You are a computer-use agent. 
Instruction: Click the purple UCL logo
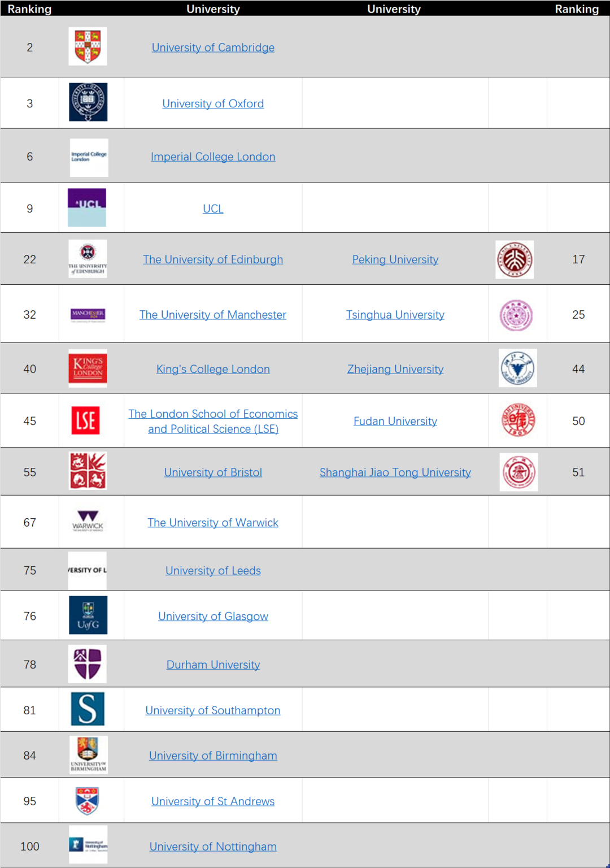pyautogui.click(x=87, y=207)
